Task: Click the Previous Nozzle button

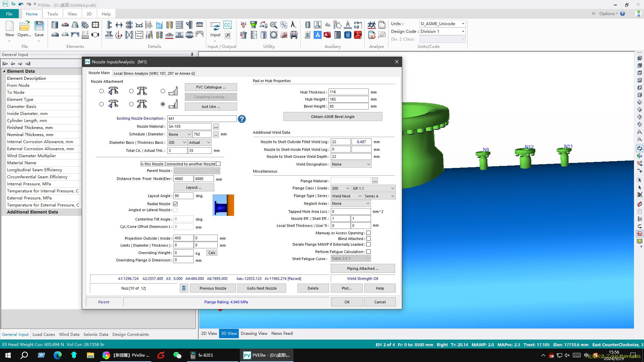Action: (x=213, y=288)
